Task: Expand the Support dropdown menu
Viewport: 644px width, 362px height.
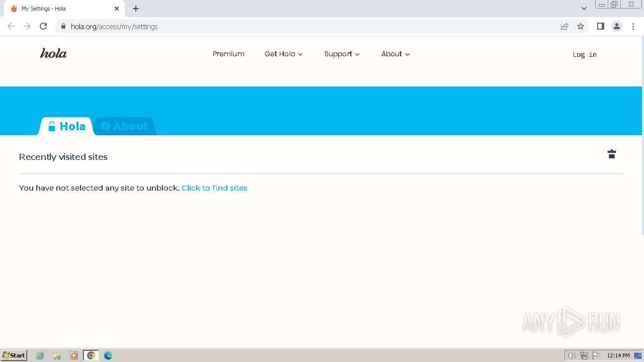Action: 342,54
